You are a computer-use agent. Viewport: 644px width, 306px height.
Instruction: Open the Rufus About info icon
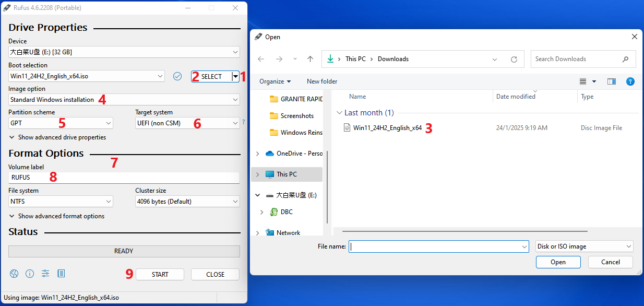[x=30, y=274]
